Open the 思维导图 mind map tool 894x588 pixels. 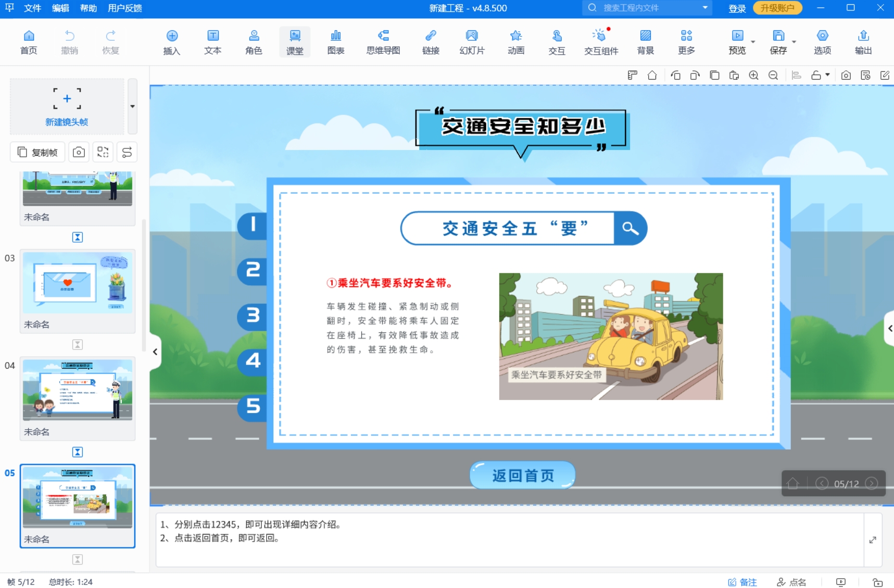[x=383, y=42]
